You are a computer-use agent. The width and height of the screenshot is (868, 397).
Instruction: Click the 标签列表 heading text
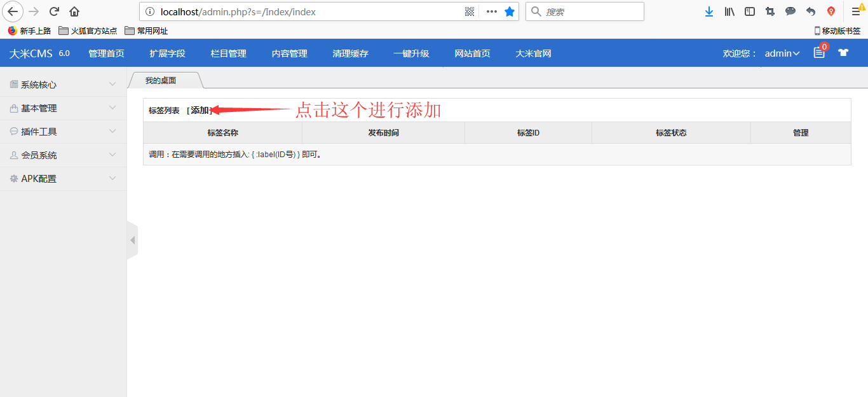click(x=164, y=110)
